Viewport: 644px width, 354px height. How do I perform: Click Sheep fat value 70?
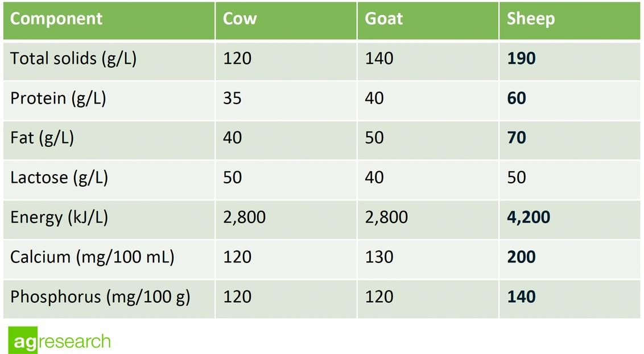coord(517,138)
